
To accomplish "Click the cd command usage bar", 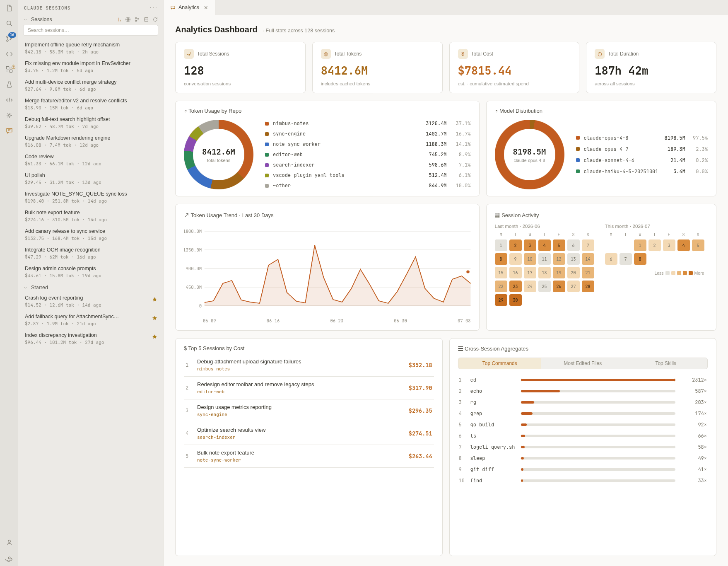I will pyautogui.click(x=598, y=380).
